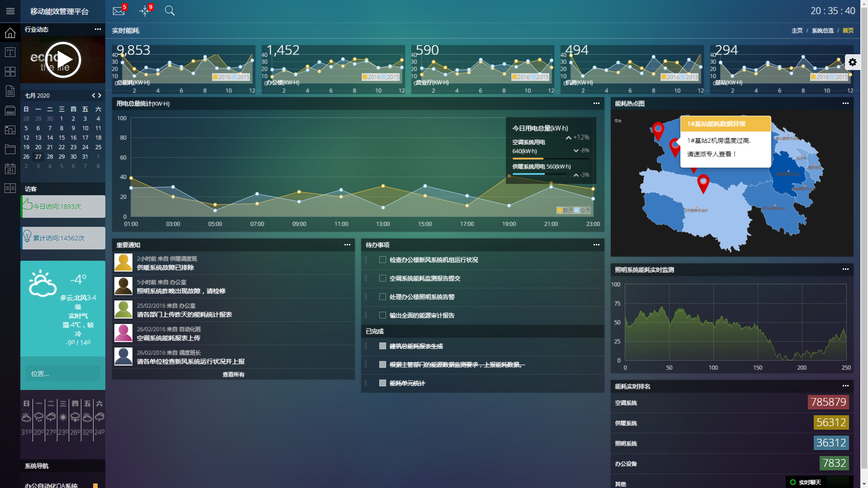Uncheck the completed 建筑总能耗报表生成 task
Image resolution: width=868 pixels, height=488 pixels.
[x=382, y=346]
